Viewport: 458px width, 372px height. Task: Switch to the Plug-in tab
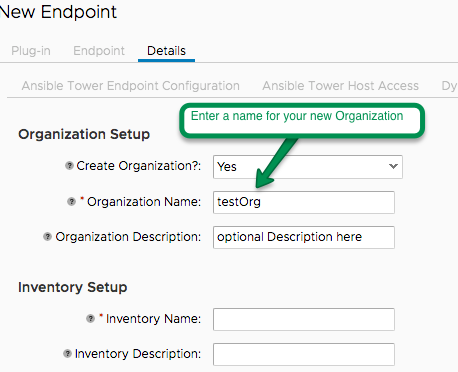click(x=31, y=51)
